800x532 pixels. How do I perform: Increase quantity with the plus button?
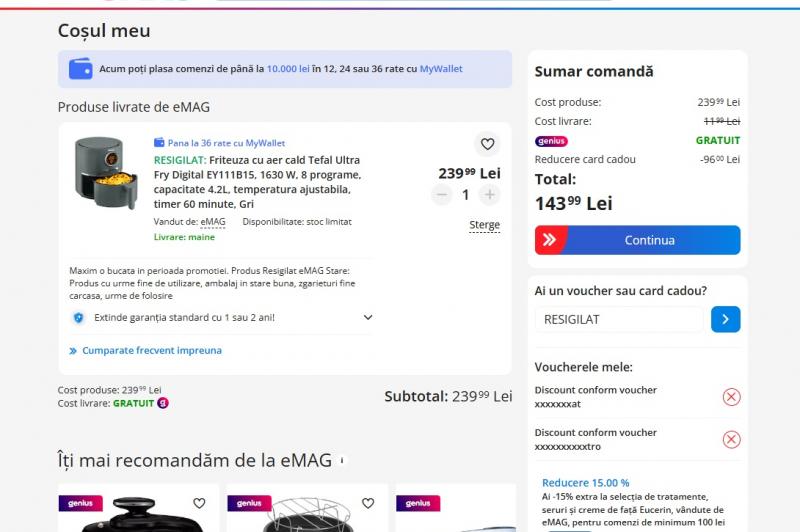point(490,194)
